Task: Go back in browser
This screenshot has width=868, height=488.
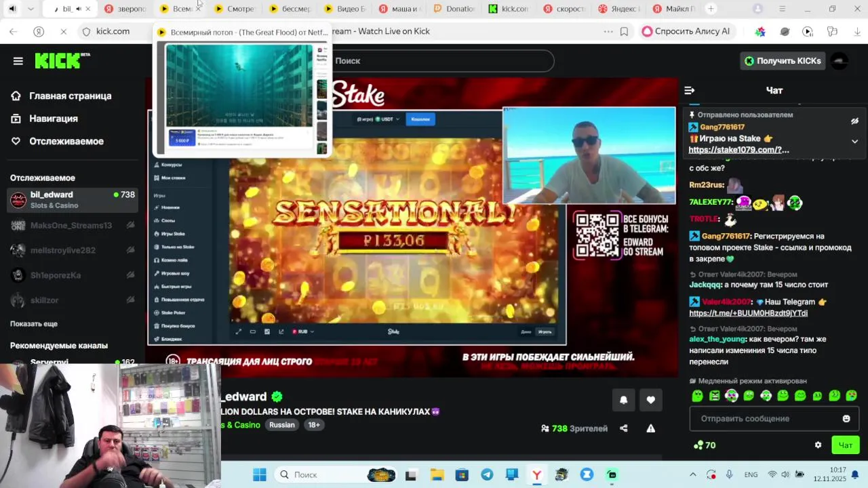Action: click(x=14, y=31)
